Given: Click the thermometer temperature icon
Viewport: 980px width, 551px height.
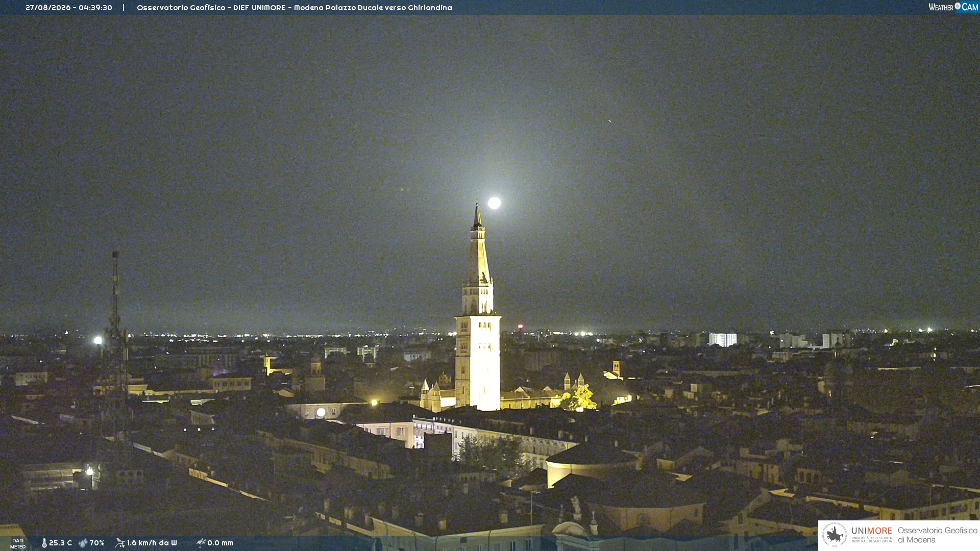Looking at the screenshot, I should 44,543.
